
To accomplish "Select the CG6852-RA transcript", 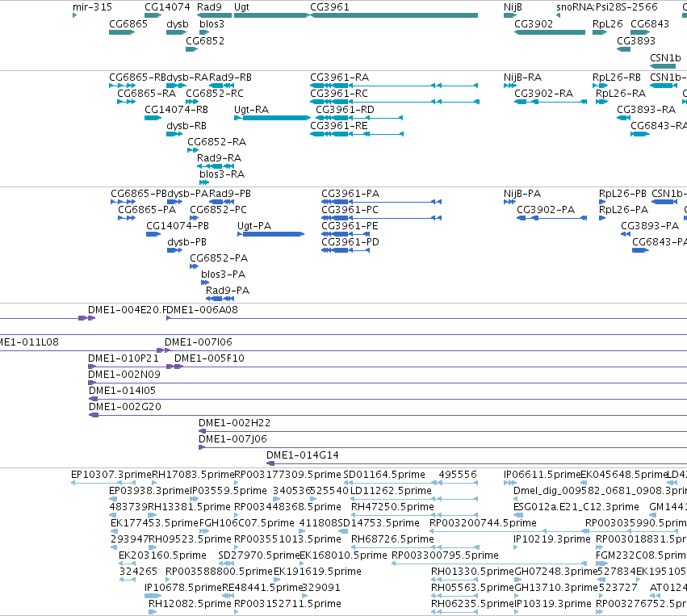I will pos(193,150).
